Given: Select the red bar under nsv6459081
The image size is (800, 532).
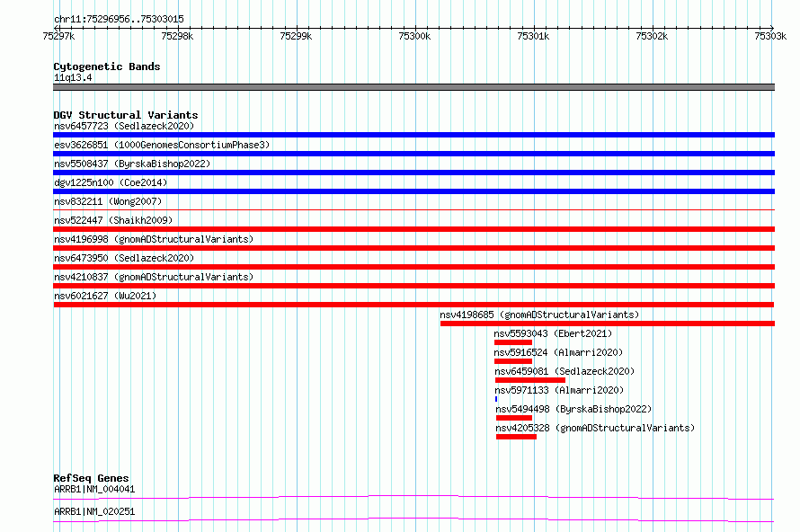Looking at the screenshot, I should tap(530, 380).
